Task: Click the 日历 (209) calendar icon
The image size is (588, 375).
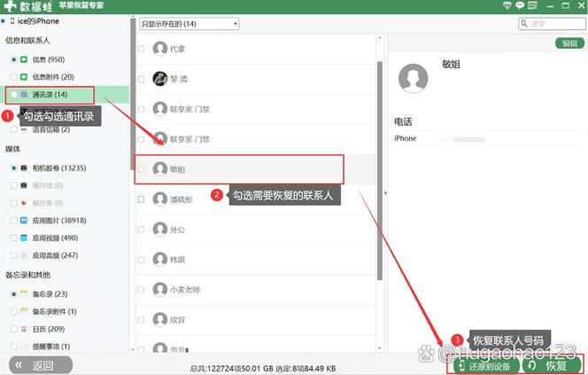Action: tap(24, 329)
